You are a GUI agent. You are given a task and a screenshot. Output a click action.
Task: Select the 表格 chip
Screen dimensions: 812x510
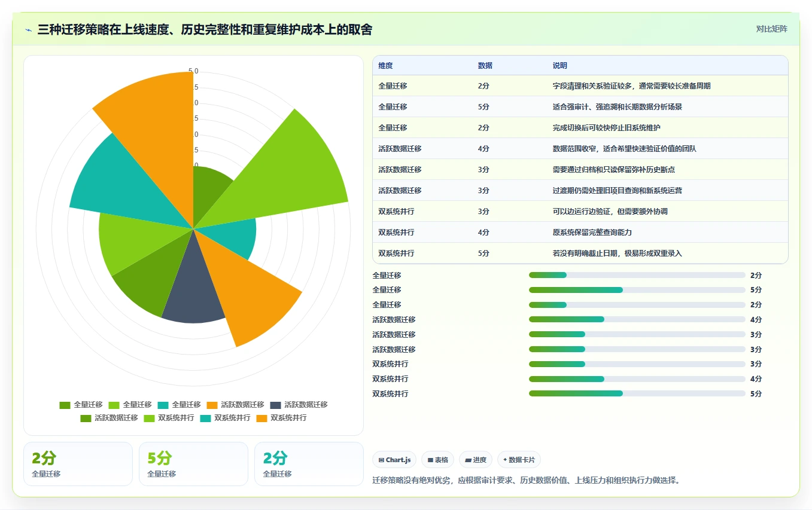[x=437, y=460]
